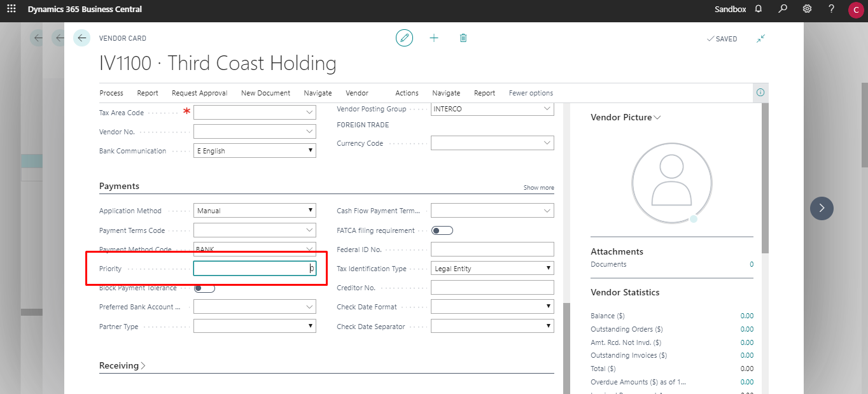Click Outstanding Orders ($) value
Screen dimensions: 868x394
(747, 329)
